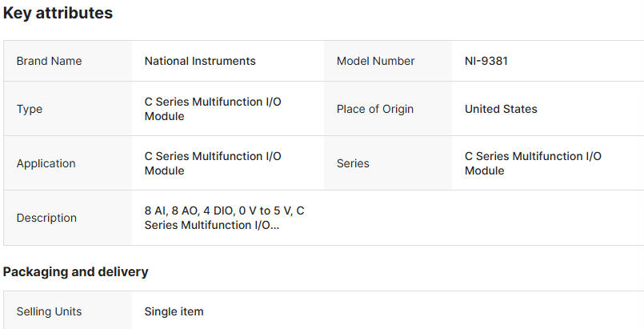Viewport: 644px width, 329px height.
Task: Click the NI-9381 model number value
Action: pos(486,61)
